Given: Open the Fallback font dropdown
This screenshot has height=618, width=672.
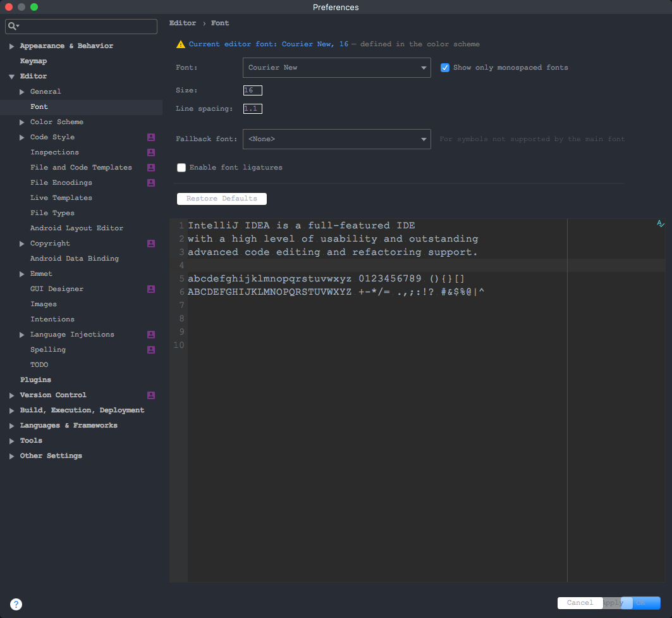Looking at the screenshot, I should point(336,139).
